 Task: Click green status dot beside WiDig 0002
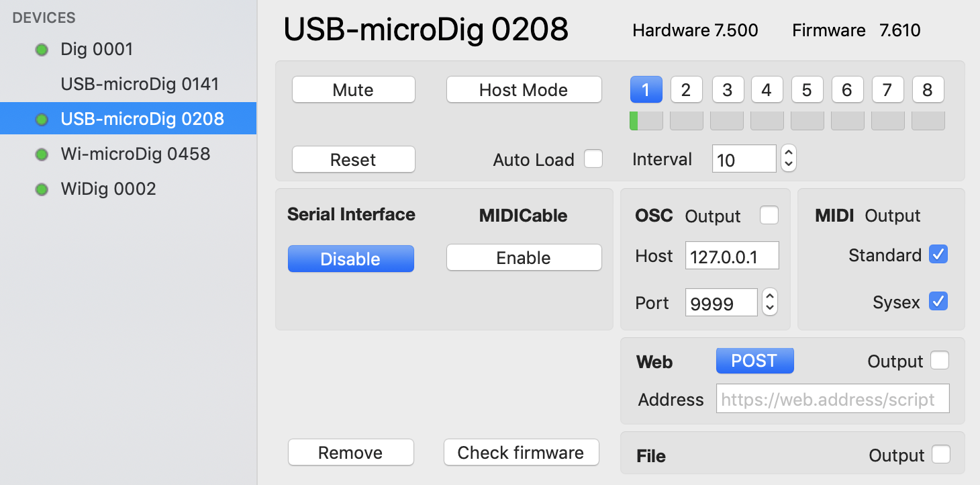pos(42,189)
